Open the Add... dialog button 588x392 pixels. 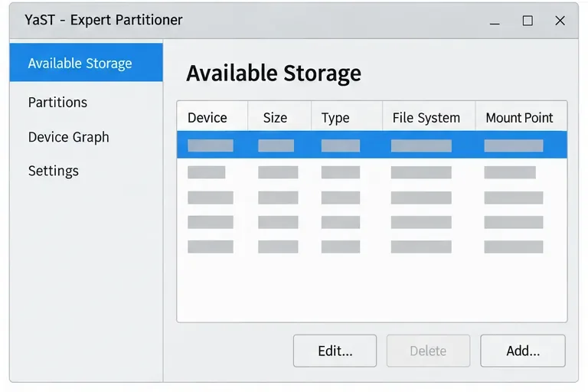(x=523, y=351)
